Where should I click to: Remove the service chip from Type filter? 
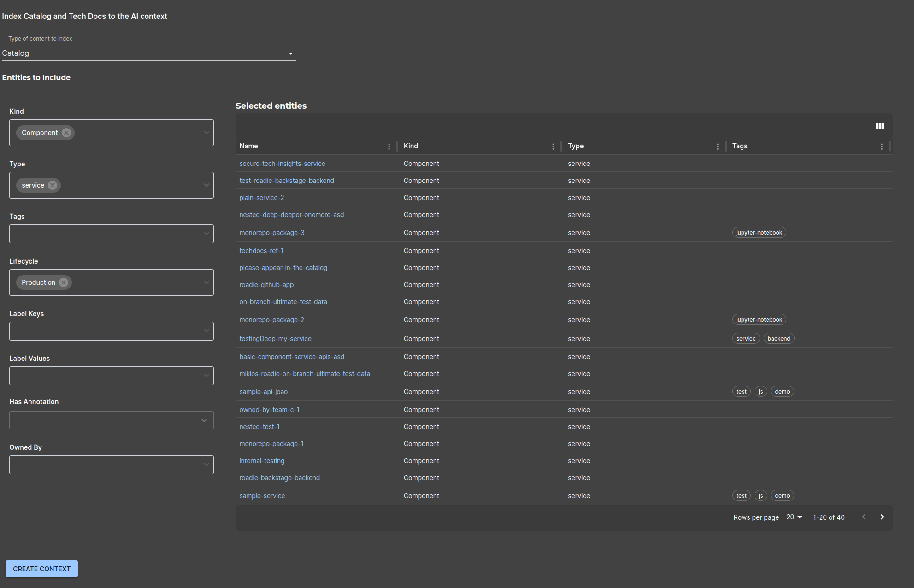point(53,185)
